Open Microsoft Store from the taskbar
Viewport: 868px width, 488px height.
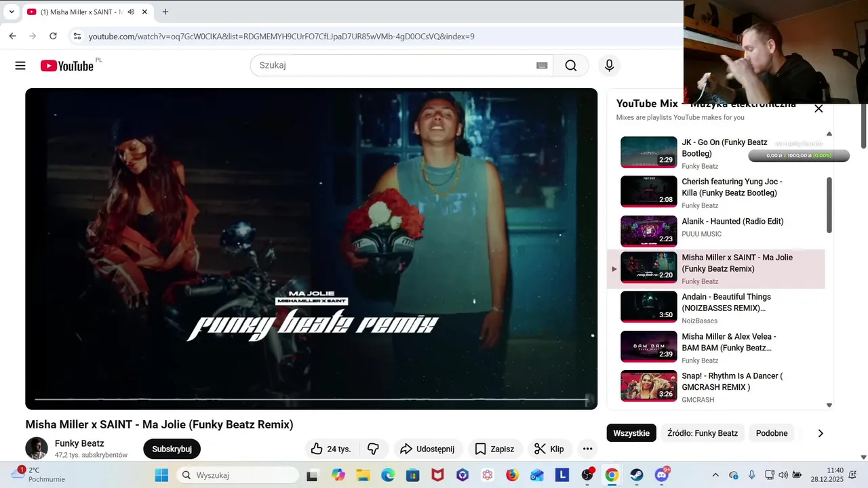pos(412,475)
